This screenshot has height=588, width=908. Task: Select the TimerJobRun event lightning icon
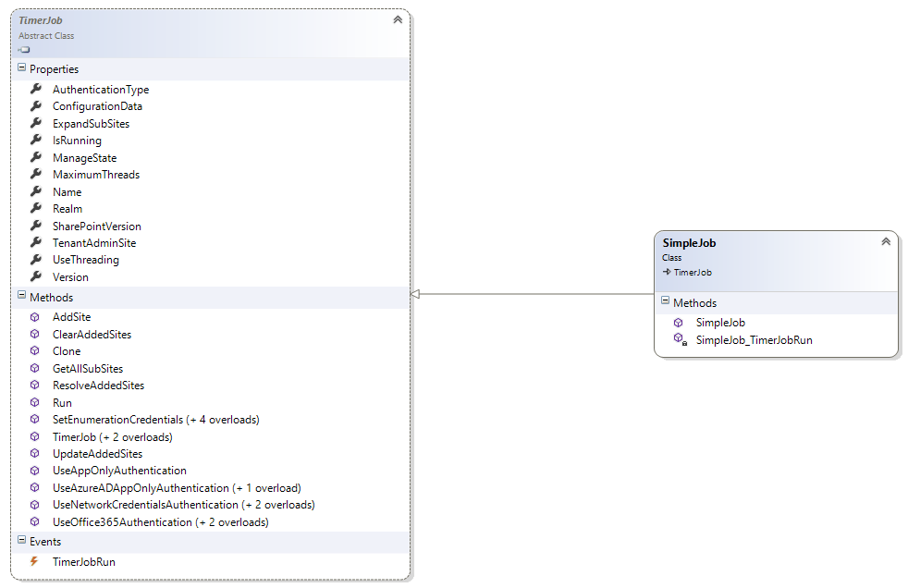coord(33,561)
